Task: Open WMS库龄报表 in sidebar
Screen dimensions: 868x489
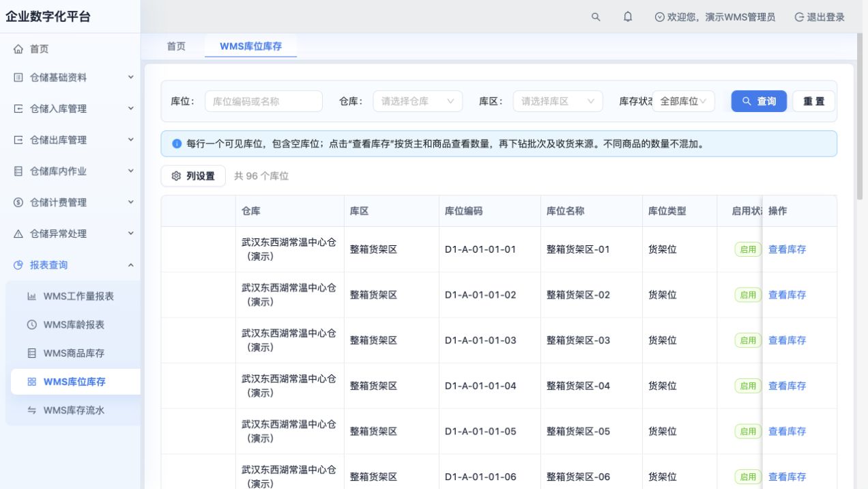Action: pyautogui.click(x=73, y=325)
